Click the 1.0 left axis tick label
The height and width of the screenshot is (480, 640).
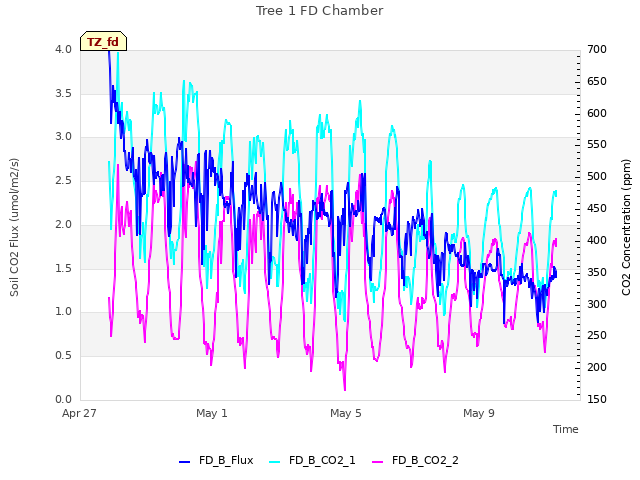63,312
